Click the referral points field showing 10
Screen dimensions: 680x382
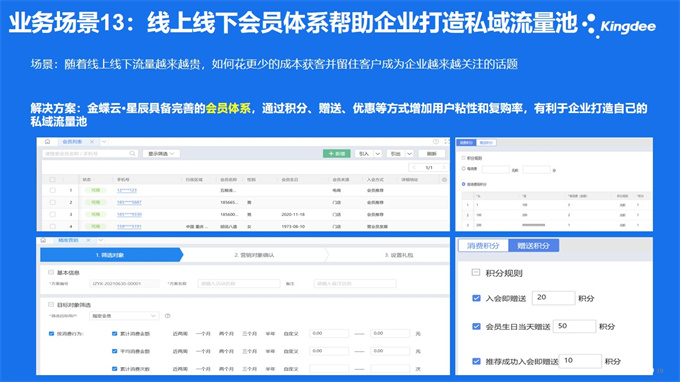click(580, 361)
